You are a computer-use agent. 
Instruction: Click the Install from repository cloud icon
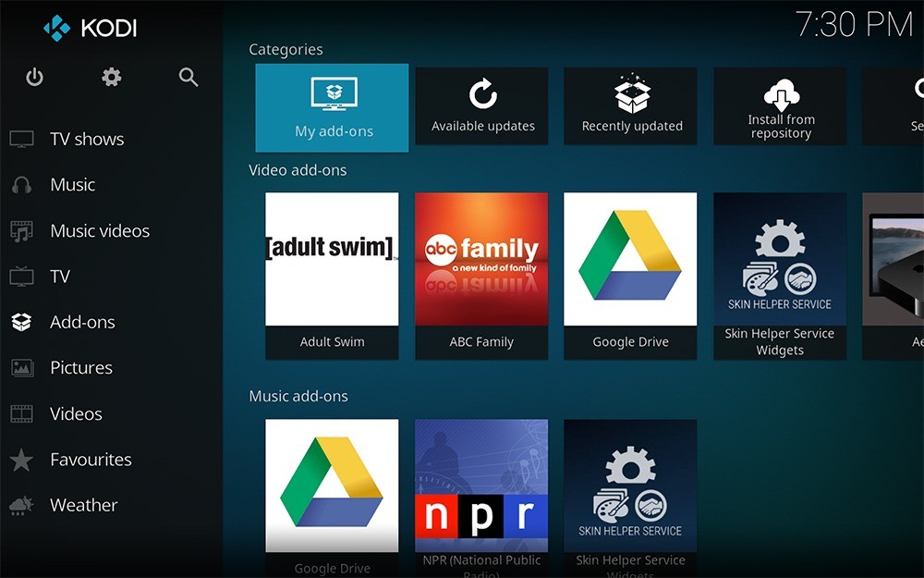pos(779,105)
